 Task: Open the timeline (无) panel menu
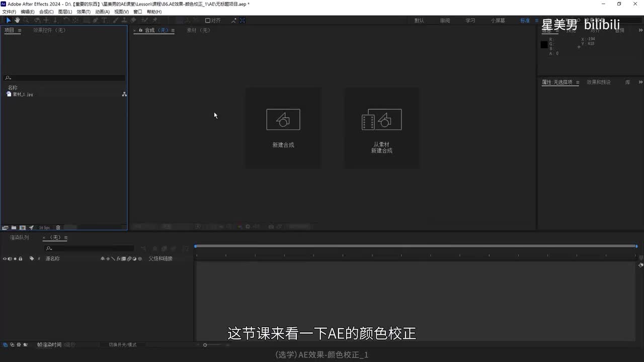65,238
